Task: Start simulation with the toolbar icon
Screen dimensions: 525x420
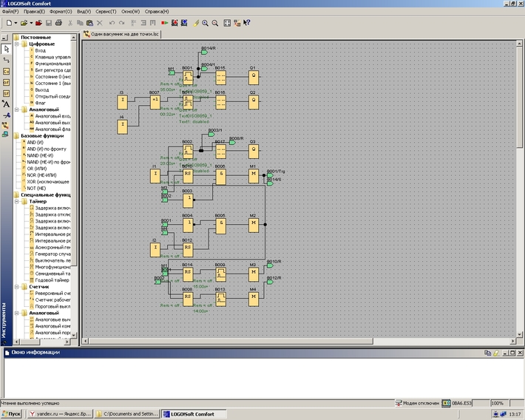Action: coord(164,23)
